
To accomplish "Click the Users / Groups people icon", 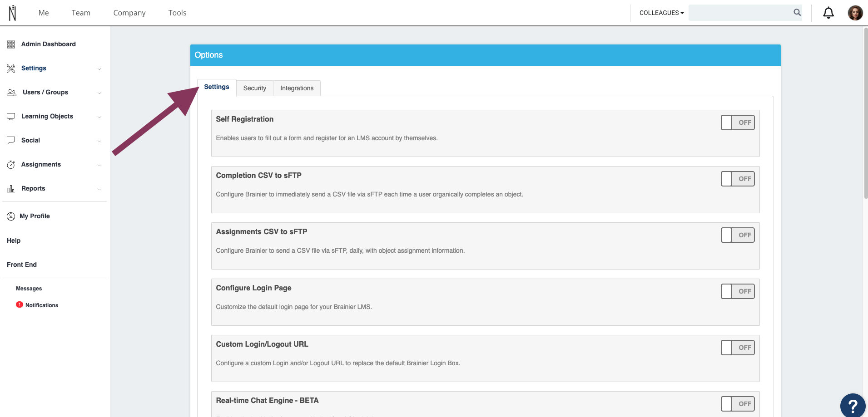I will [12, 93].
